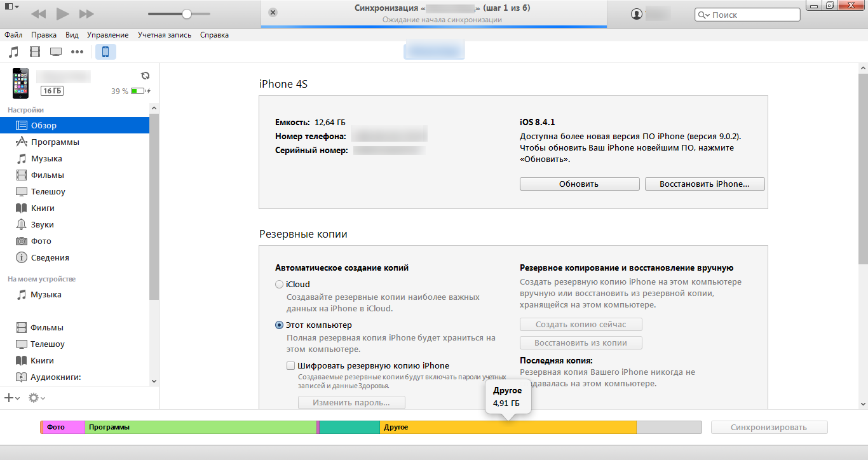Open Сведения in sidebar
Viewport: 868px width, 460px height.
click(75, 257)
